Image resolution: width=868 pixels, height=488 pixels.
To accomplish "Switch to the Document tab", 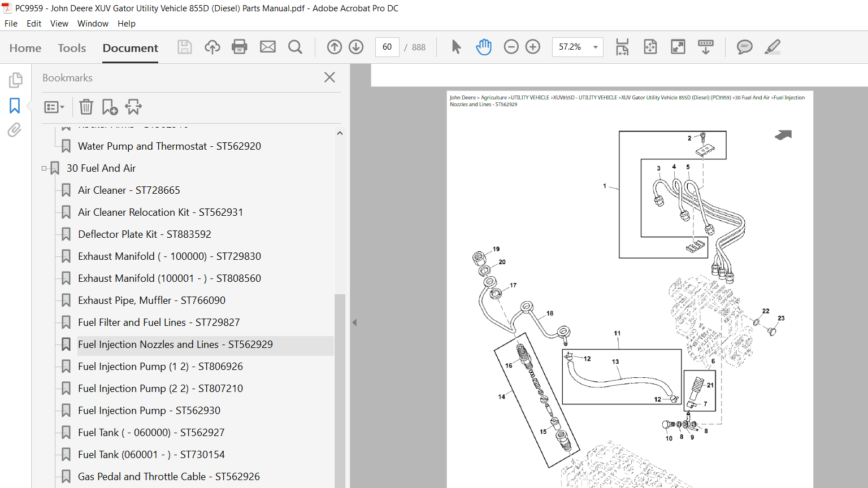I will (x=131, y=48).
